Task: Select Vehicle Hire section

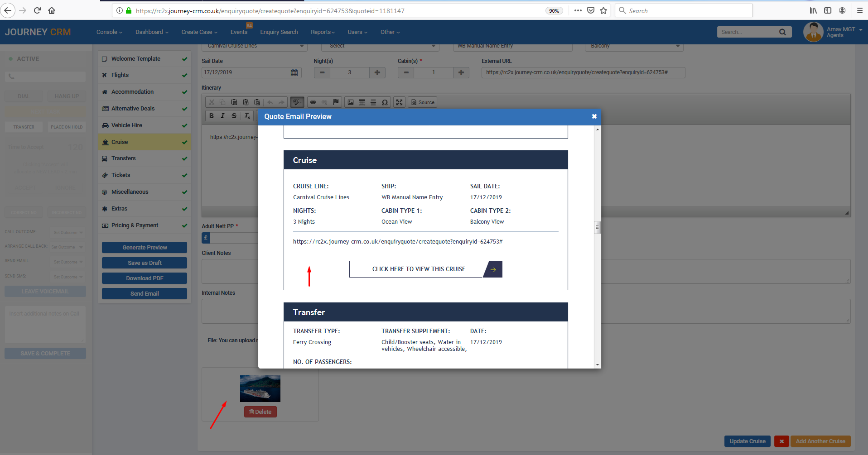Action: pos(145,125)
